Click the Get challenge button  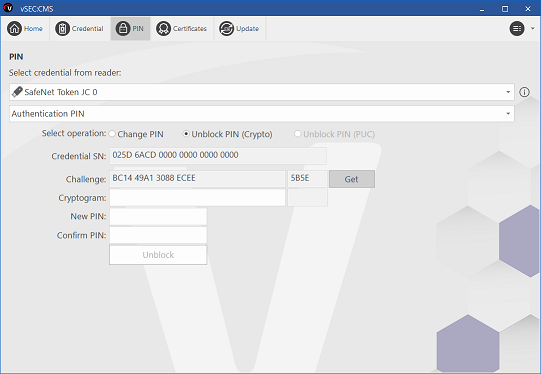click(352, 179)
